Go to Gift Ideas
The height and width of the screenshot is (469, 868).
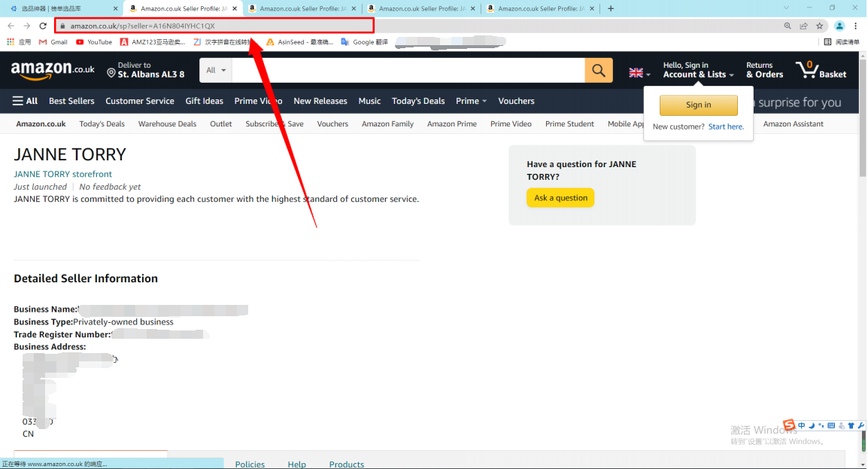(205, 101)
